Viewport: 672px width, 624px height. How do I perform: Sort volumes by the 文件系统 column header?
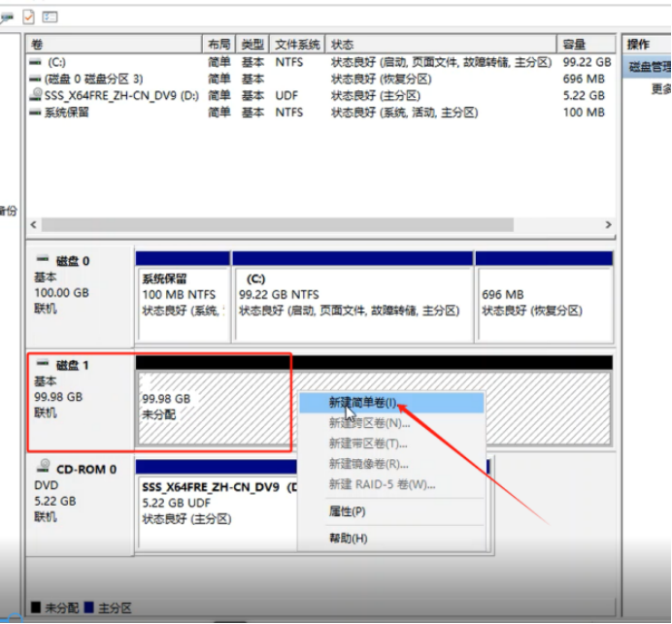297,44
